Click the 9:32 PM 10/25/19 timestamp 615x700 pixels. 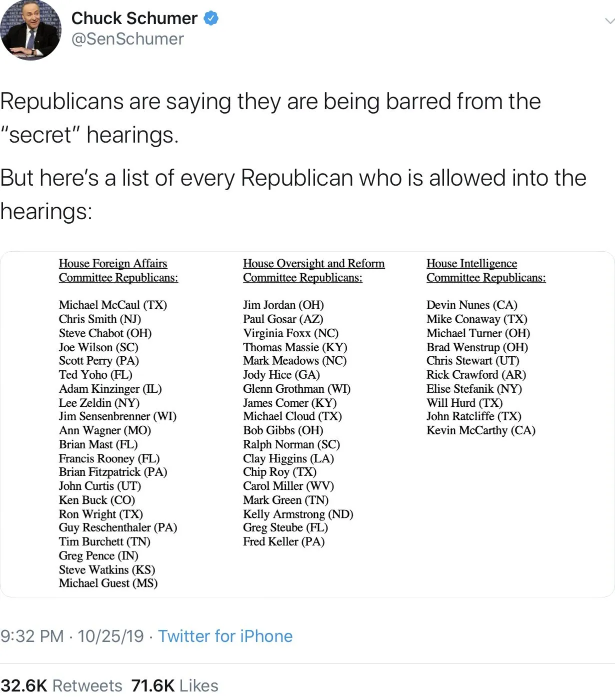pos(72,636)
